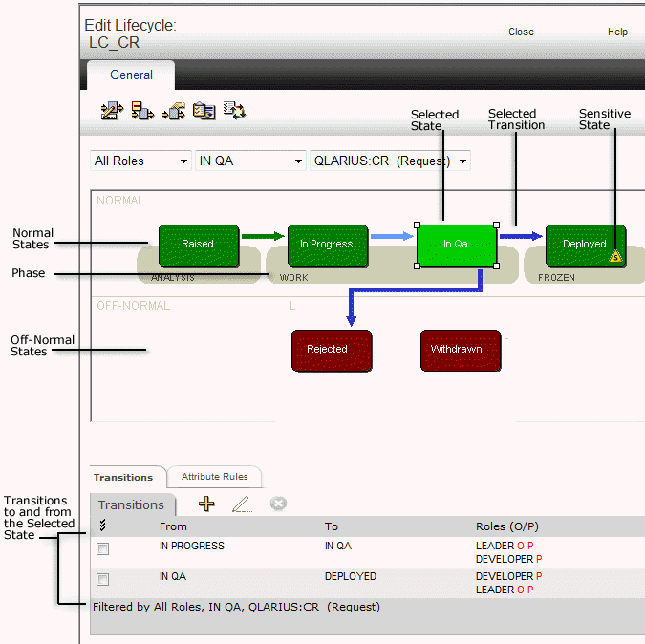
Task: Tick the IN PROGRESS to IN QA checkbox
Action: (103, 549)
